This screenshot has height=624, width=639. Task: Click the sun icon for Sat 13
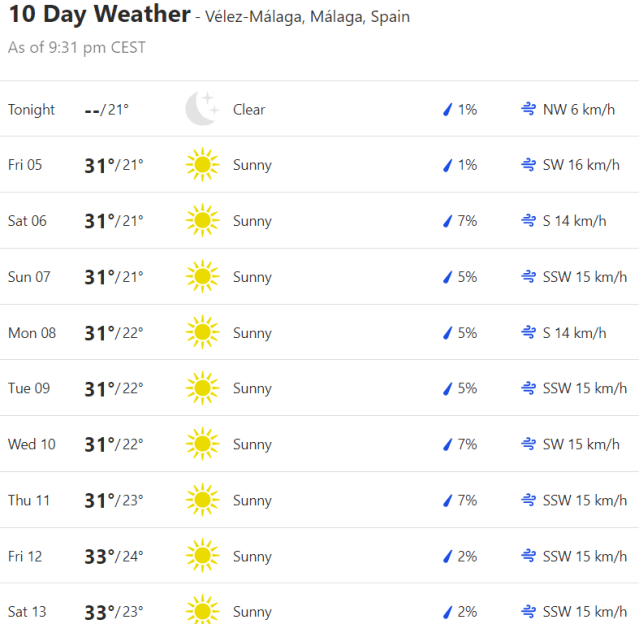[x=201, y=611]
